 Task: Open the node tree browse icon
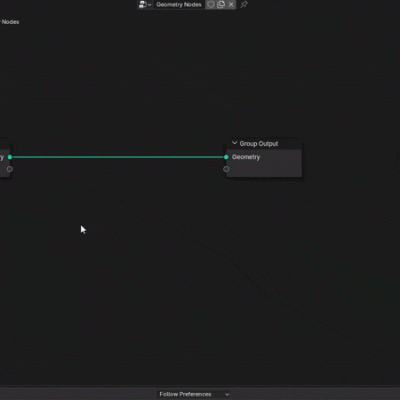(x=143, y=4)
